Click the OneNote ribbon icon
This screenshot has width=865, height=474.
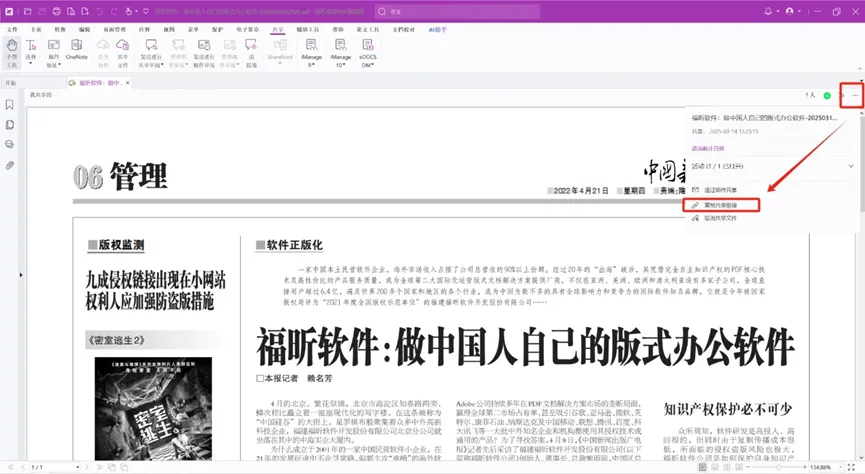[x=77, y=49]
